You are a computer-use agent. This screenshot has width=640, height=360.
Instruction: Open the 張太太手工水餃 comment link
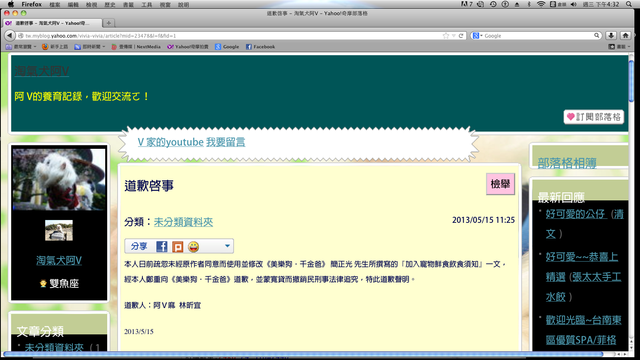[584, 287]
